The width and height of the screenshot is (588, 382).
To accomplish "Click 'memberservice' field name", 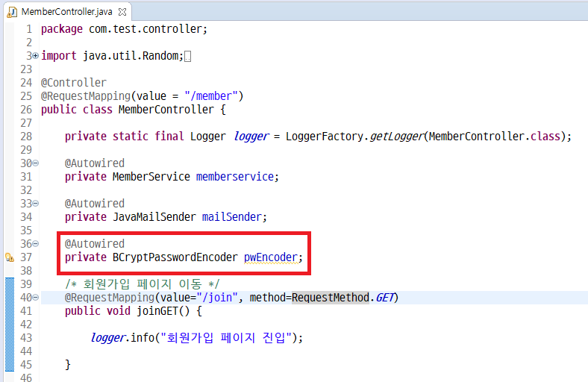I will pyautogui.click(x=235, y=177).
